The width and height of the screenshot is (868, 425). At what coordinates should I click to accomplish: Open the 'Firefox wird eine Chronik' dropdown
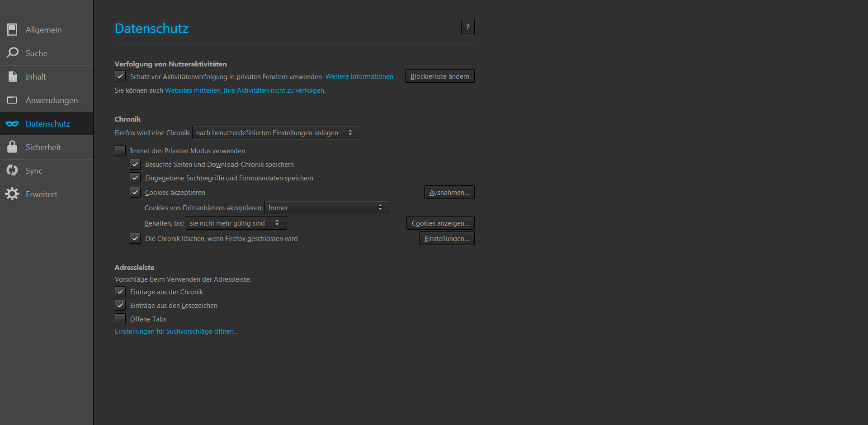click(x=276, y=132)
